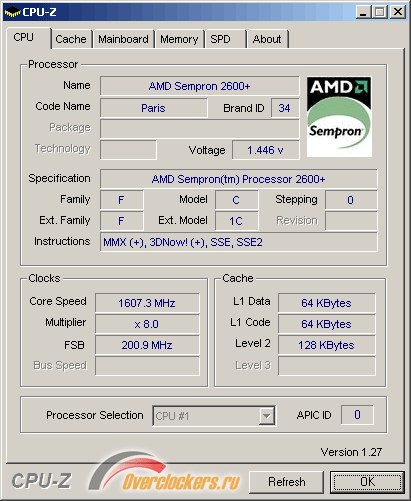The height and width of the screenshot is (501, 411).
Task: Click the Voltage value 1.446 v
Action: click(x=265, y=150)
